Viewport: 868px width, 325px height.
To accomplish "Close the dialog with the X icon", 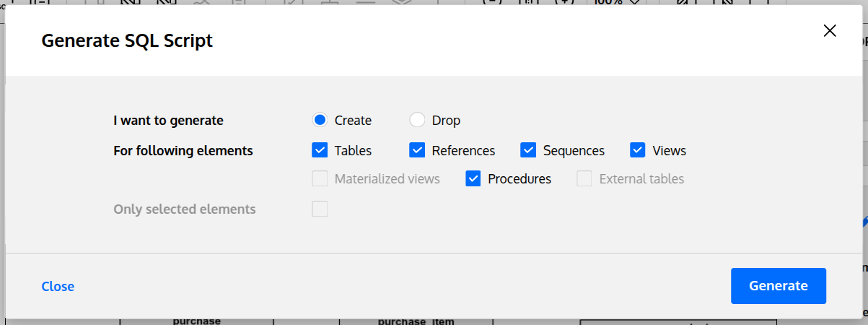I will [x=830, y=30].
